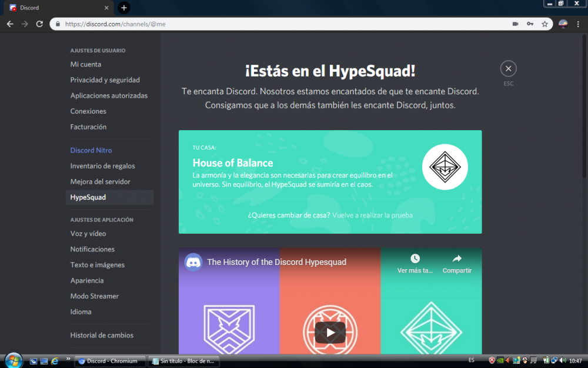Open Discord Nitro section
The width and height of the screenshot is (588, 368).
(91, 150)
